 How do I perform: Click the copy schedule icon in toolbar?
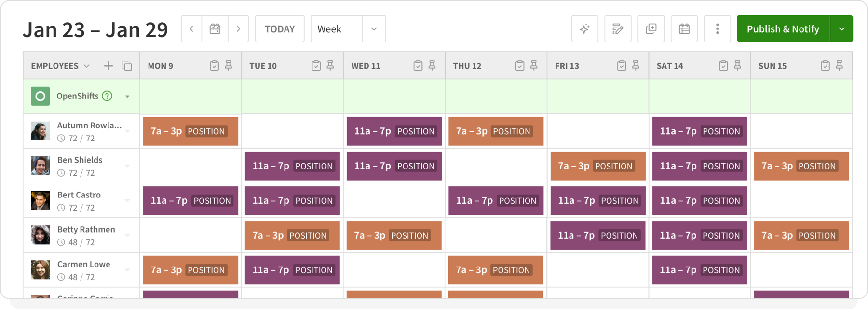click(x=651, y=28)
